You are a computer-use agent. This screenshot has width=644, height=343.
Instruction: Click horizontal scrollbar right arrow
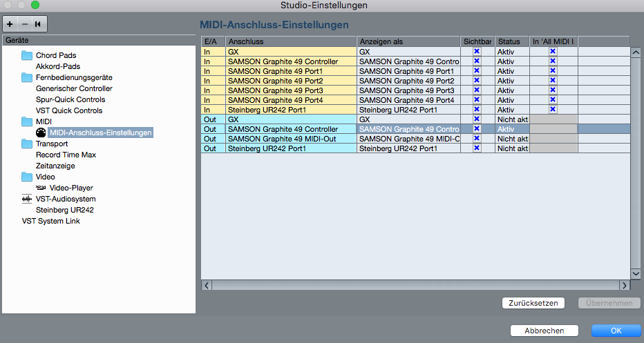624,285
